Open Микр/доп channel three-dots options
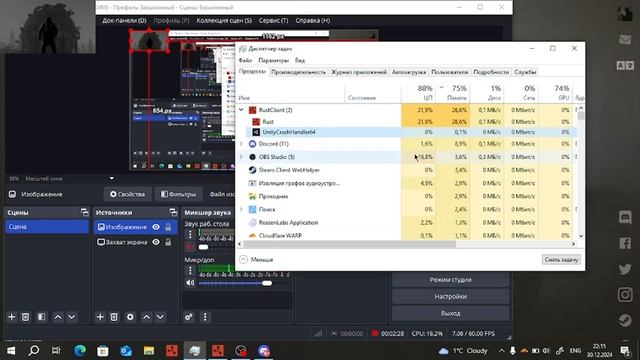 tap(190, 270)
